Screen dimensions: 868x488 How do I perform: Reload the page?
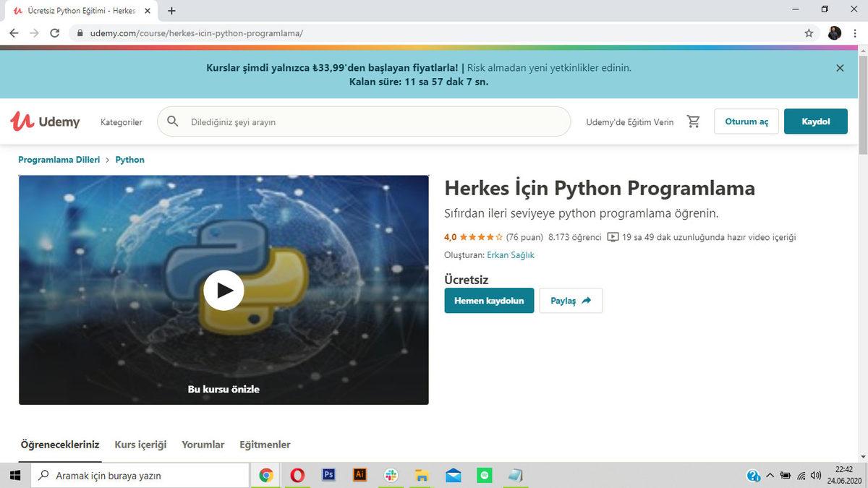tap(54, 33)
